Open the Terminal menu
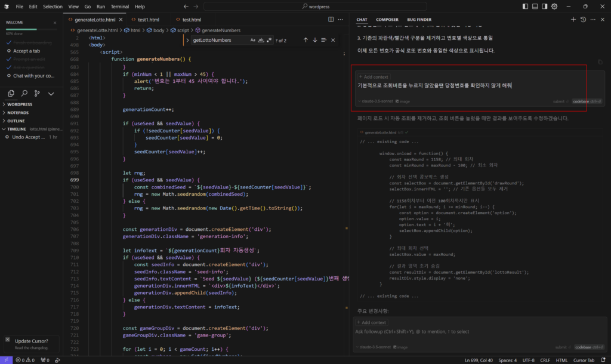This screenshot has width=611, height=364. tap(119, 7)
